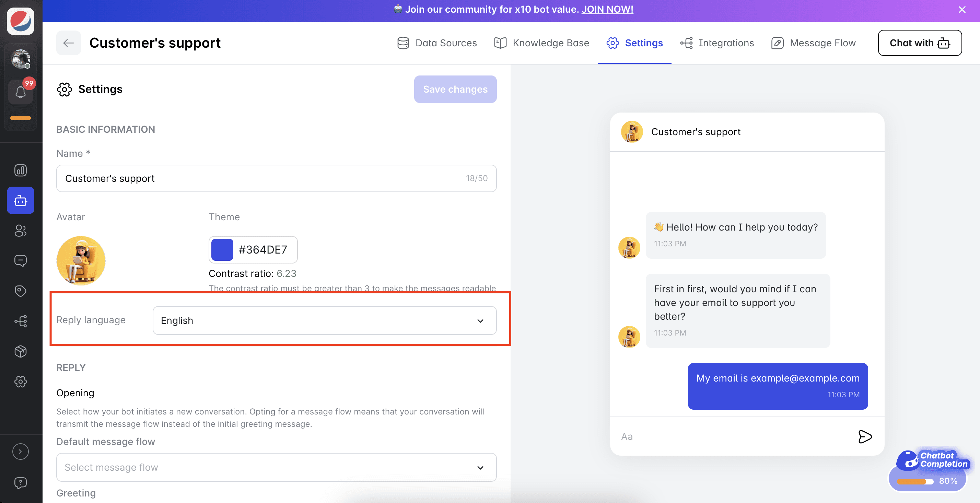Click the back arrow navigation icon
980x503 pixels.
click(x=68, y=42)
